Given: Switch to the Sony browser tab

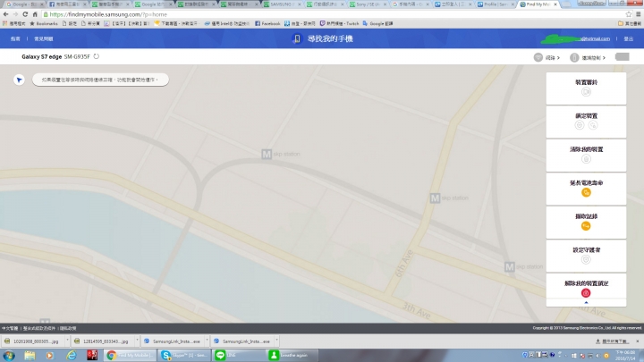Looking at the screenshot, I should [369, 4].
